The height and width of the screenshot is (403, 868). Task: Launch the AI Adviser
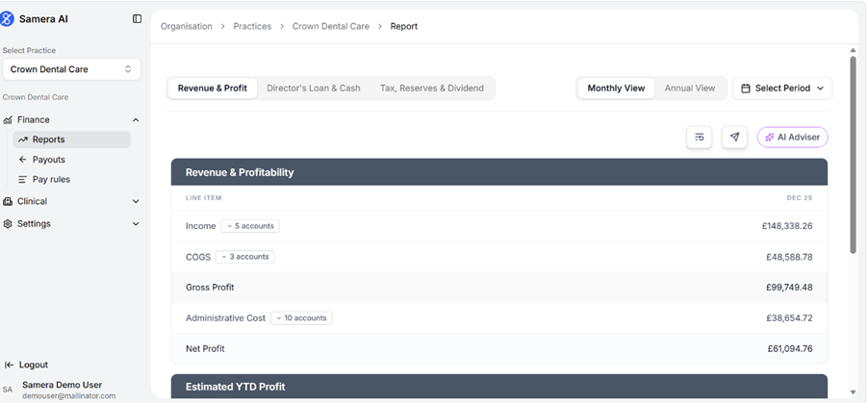pos(792,138)
